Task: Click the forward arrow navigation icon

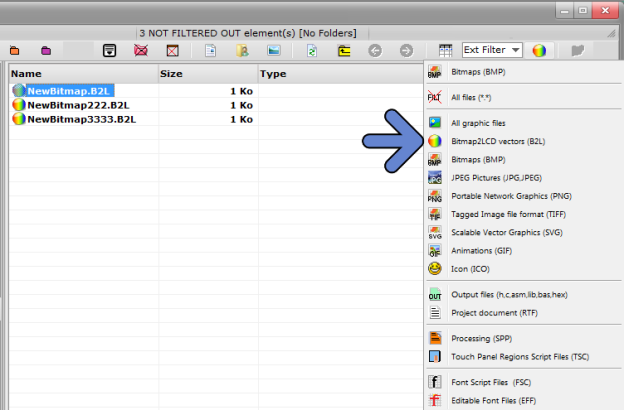Action: tap(406, 50)
